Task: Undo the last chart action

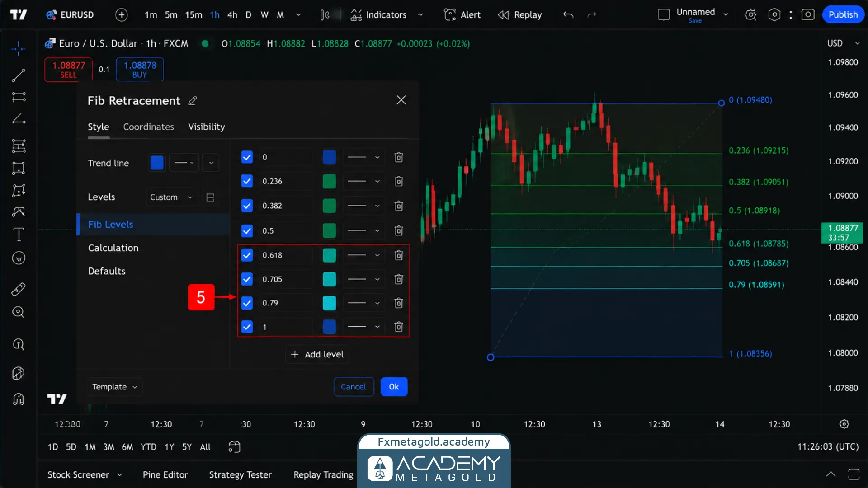Action: [x=568, y=14]
